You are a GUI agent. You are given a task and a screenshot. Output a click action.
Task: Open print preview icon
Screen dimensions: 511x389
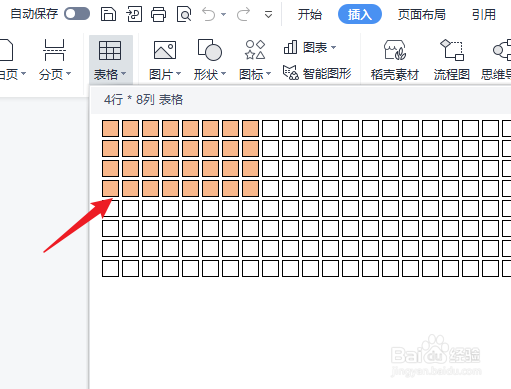tap(184, 14)
